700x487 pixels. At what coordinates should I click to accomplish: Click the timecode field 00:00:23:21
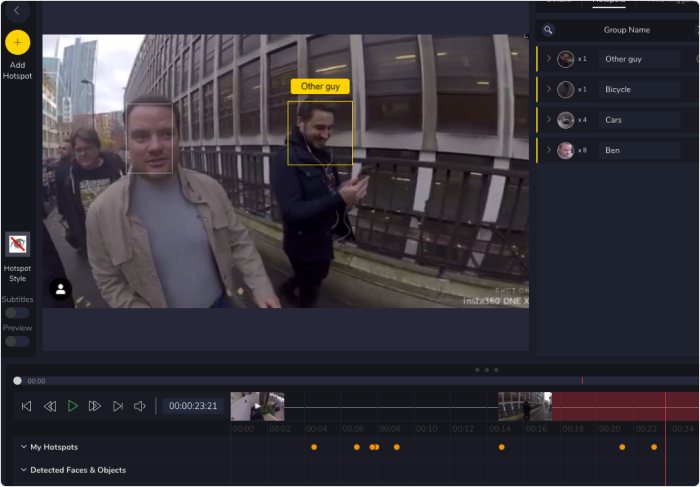[193, 406]
